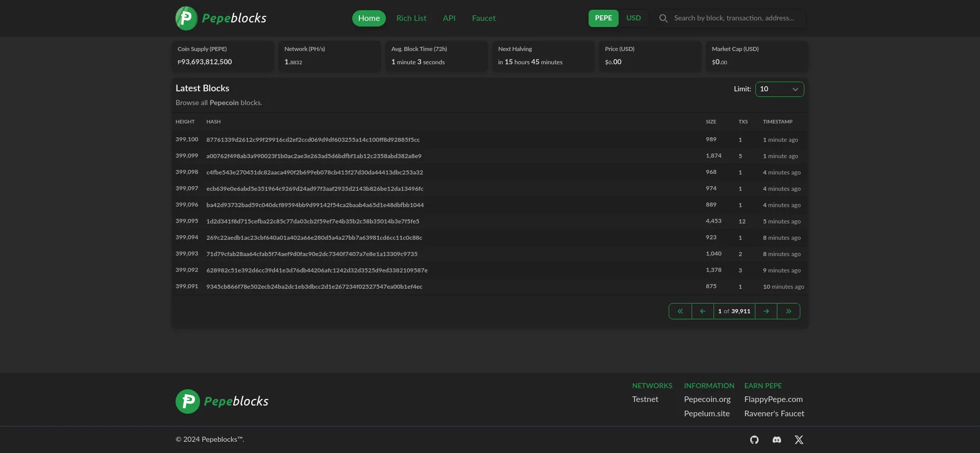Viewport: 980px width, 453px height.
Task: Click the Price (USD) stat card
Action: tap(650, 56)
